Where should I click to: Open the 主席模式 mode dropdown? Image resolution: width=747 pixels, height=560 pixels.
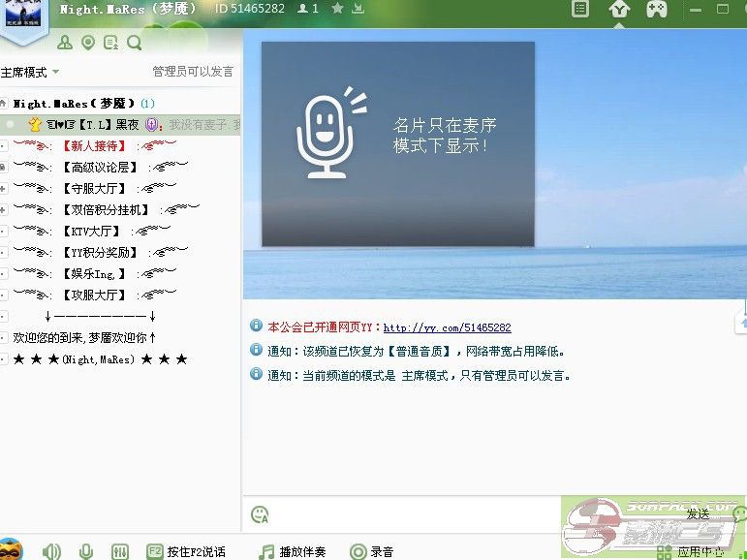click(x=30, y=72)
